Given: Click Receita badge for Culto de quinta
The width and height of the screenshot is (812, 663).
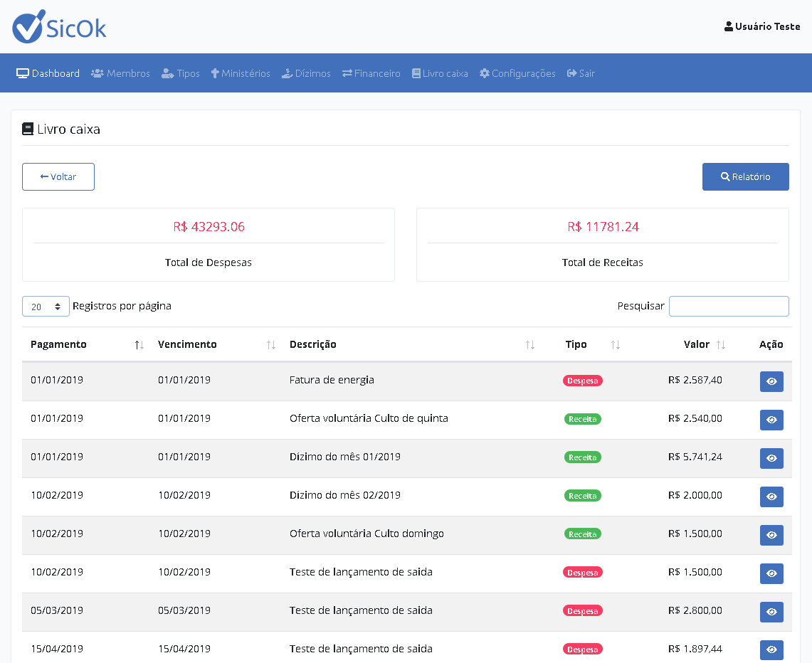Looking at the screenshot, I should (583, 419).
